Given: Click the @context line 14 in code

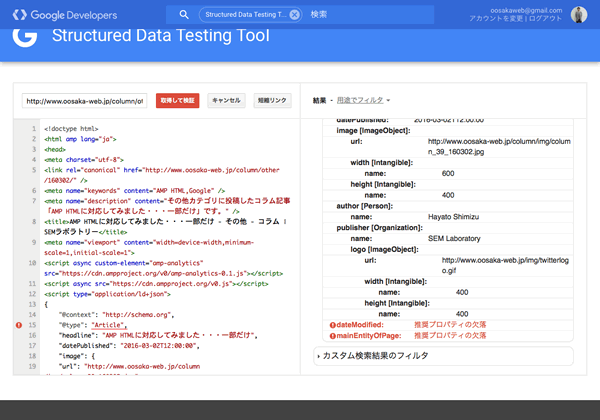Looking at the screenshot, I should [117, 315].
